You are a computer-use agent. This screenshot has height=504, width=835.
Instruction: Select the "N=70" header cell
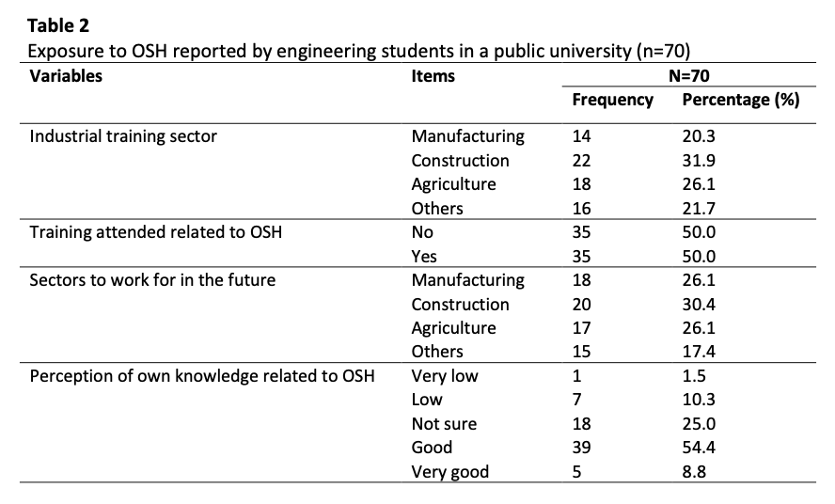pos(688,76)
